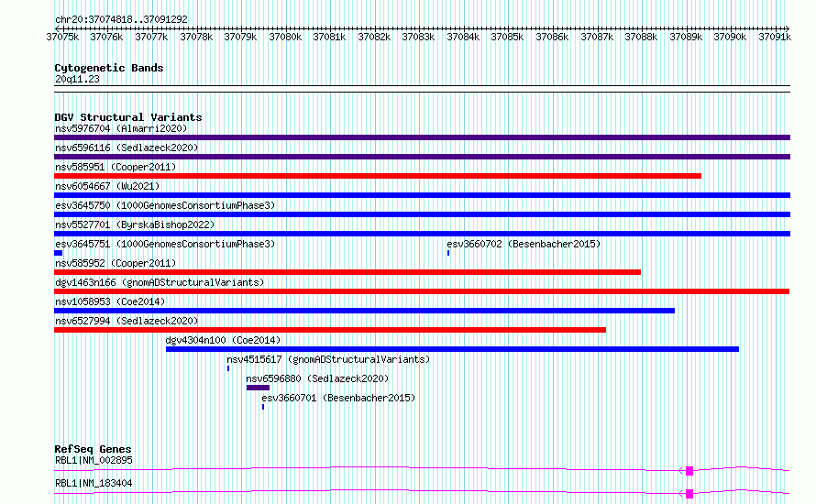Click the RBL1|NM_002895 magenta exon block
Image resolution: width=816 pixels, height=504 pixels.
coord(689,471)
